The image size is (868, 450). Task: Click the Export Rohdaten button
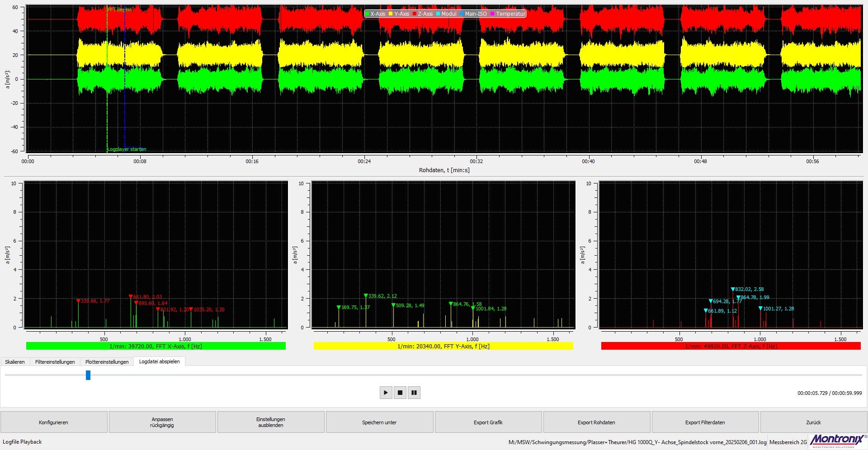tap(596, 422)
